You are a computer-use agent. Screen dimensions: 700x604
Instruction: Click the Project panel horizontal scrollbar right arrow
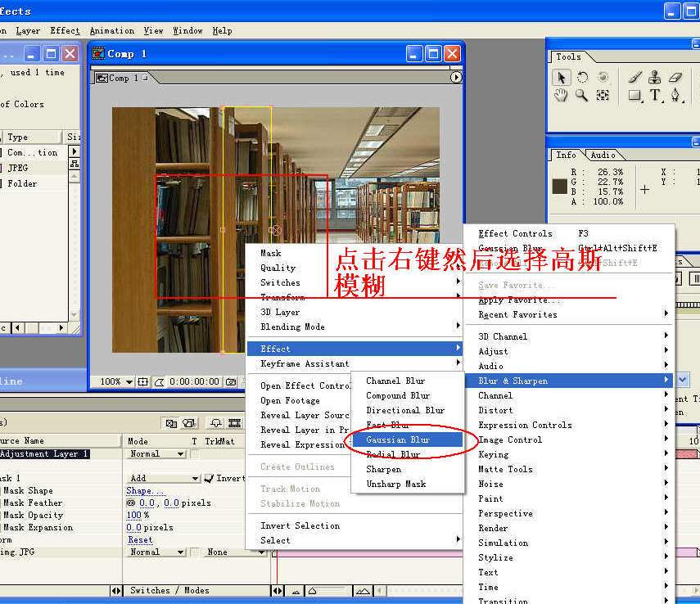pos(61,328)
